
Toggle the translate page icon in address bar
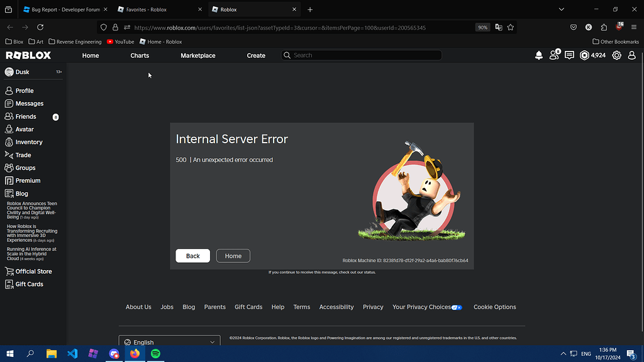point(497,28)
